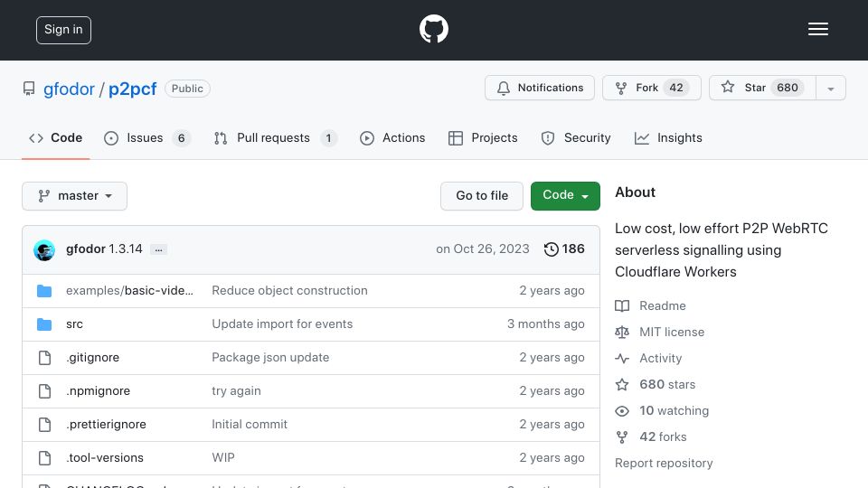868x488 pixels.
Task: Expand the green Code dropdown
Action: tap(565, 196)
